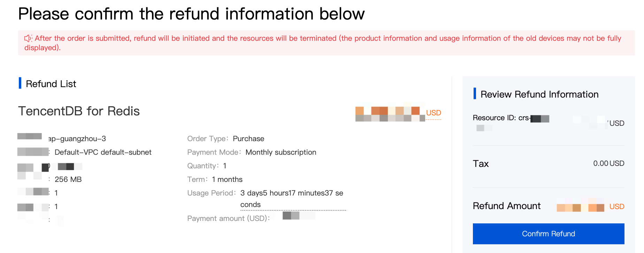The width and height of the screenshot is (644, 253).
Task: Click the 1 months term value
Action: pos(227,179)
